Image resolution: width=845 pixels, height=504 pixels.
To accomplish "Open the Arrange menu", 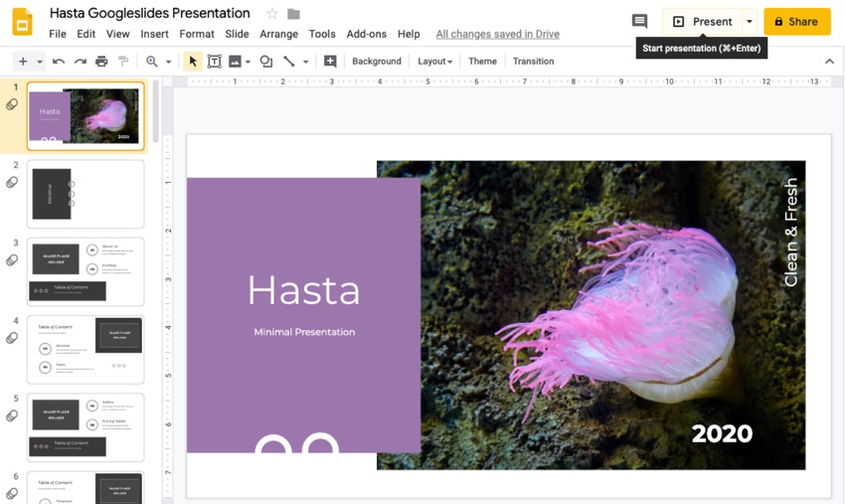I will tap(278, 34).
